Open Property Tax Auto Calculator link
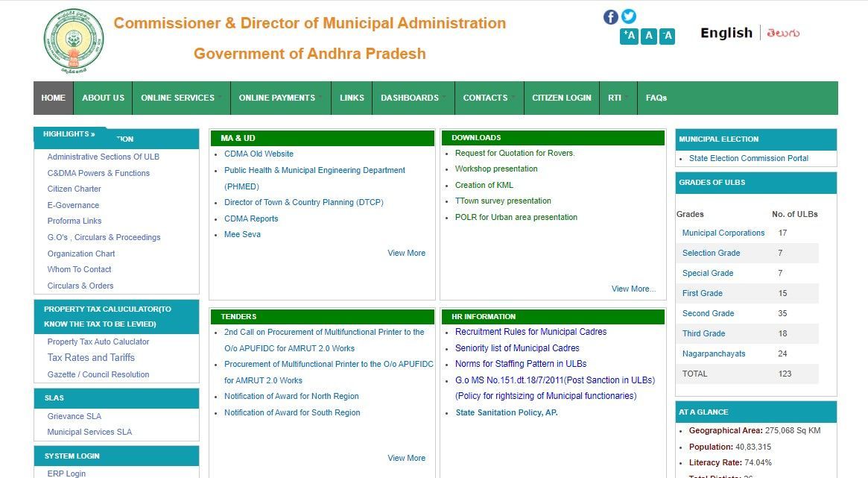 coord(98,342)
